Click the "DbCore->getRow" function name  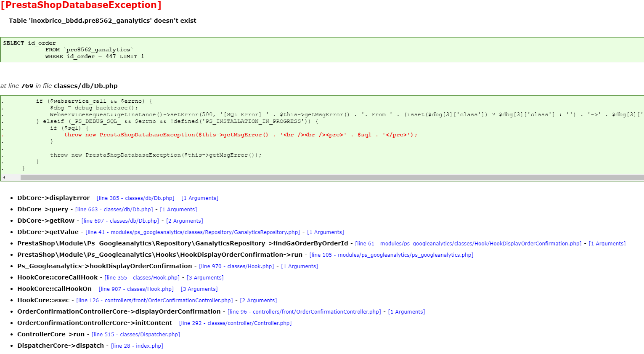coord(46,221)
